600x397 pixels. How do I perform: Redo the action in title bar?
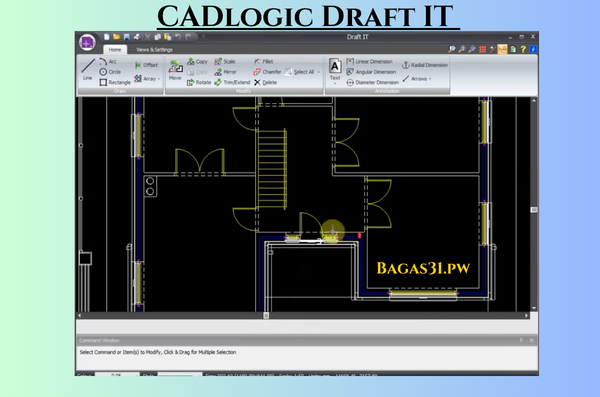pos(188,37)
